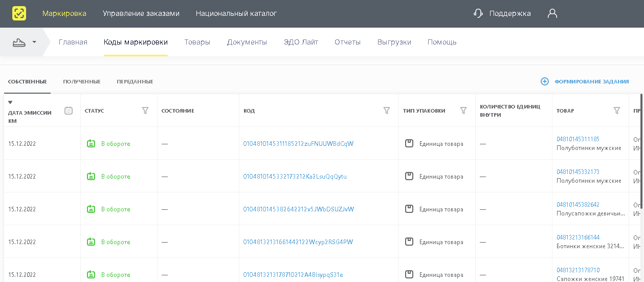The height and width of the screenshot is (282, 644).
Task: Open code ending v5JWbDSUZJvW
Action: tap(298, 209)
